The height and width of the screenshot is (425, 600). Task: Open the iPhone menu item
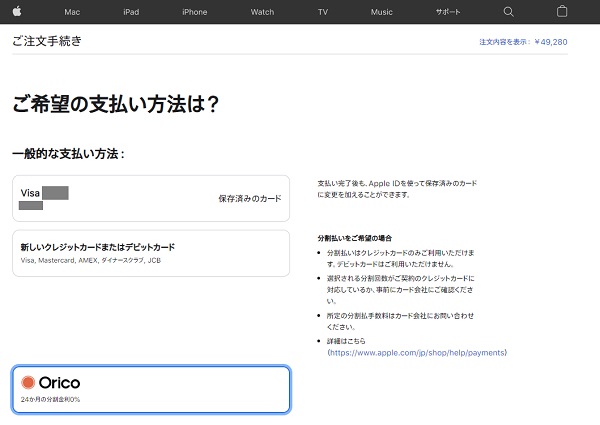click(194, 12)
